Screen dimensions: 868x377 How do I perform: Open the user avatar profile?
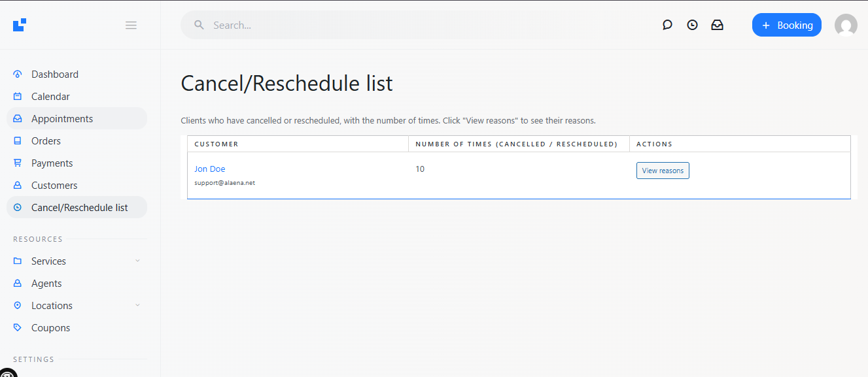(846, 25)
